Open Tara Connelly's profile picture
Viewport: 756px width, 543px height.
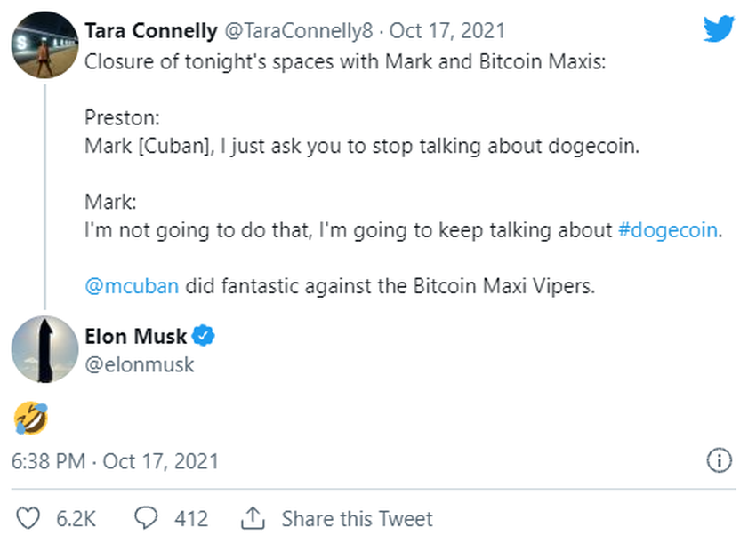point(44,44)
